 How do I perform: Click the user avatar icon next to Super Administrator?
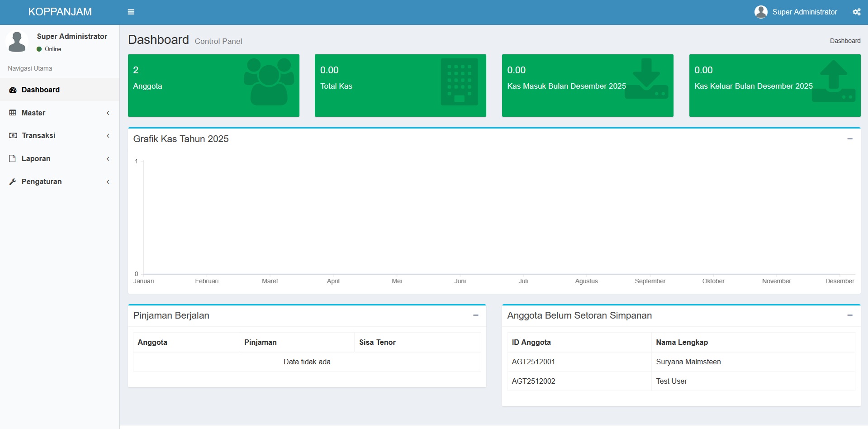(x=761, y=12)
